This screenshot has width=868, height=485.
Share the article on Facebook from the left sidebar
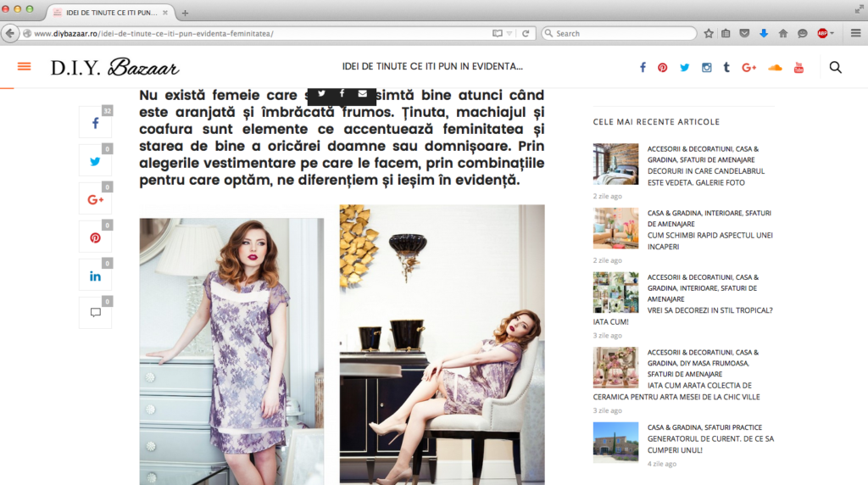(95, 124)
